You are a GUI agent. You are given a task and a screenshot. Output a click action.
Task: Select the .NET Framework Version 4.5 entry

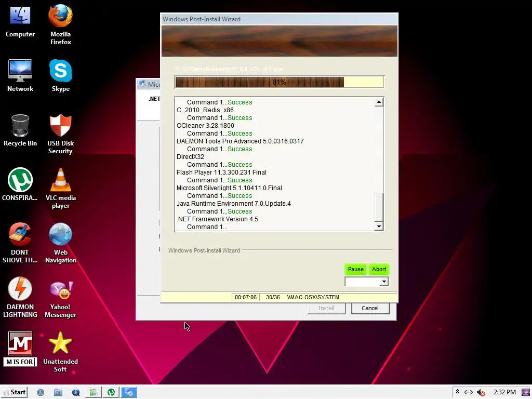pyautogui.click(x=217, y=219)
